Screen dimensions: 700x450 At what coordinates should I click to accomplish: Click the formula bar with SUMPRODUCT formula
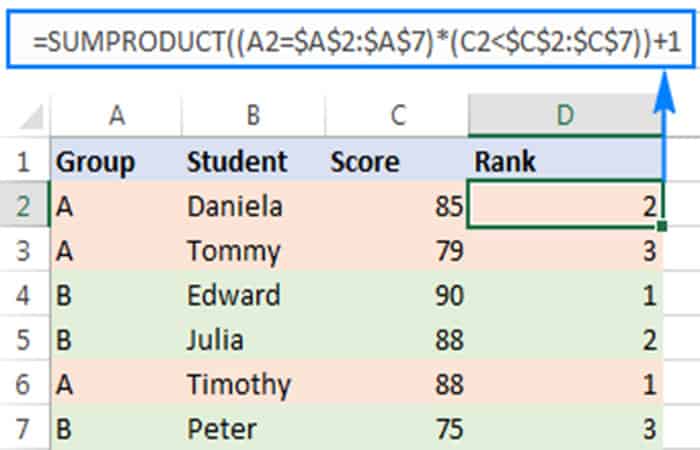pyautogui.click(x=351, y=41)
